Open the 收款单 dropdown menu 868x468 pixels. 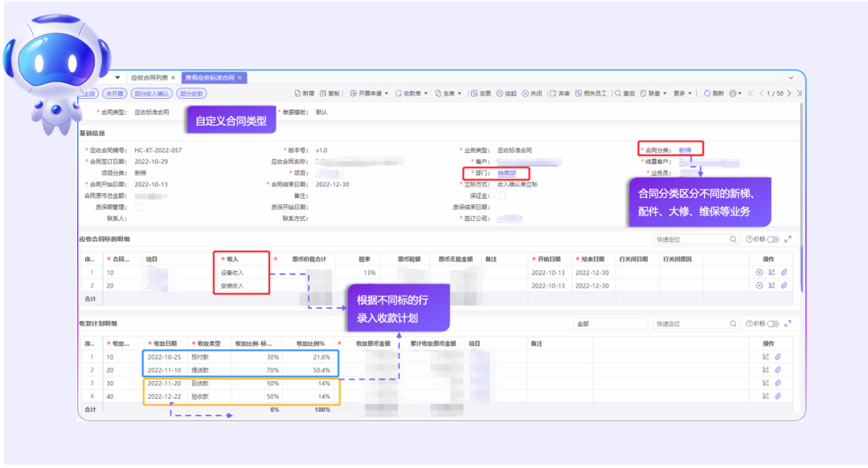pos(411,93)
